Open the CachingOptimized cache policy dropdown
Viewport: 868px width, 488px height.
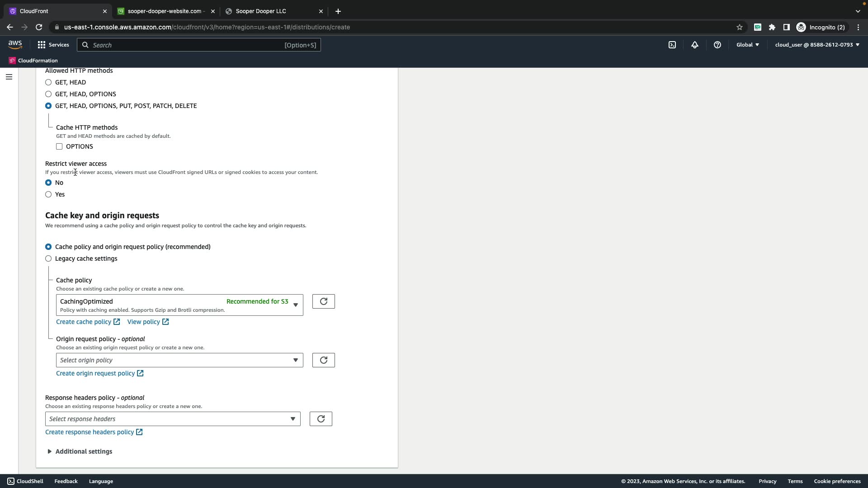[179, 305]
